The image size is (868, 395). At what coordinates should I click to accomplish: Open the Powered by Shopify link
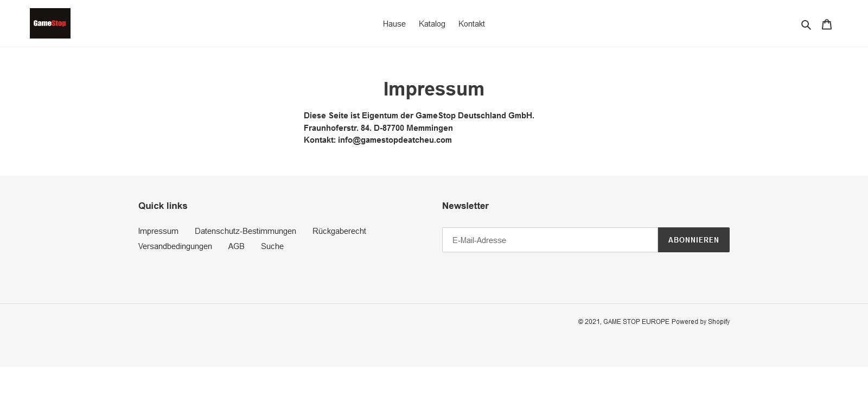point(700,322)
